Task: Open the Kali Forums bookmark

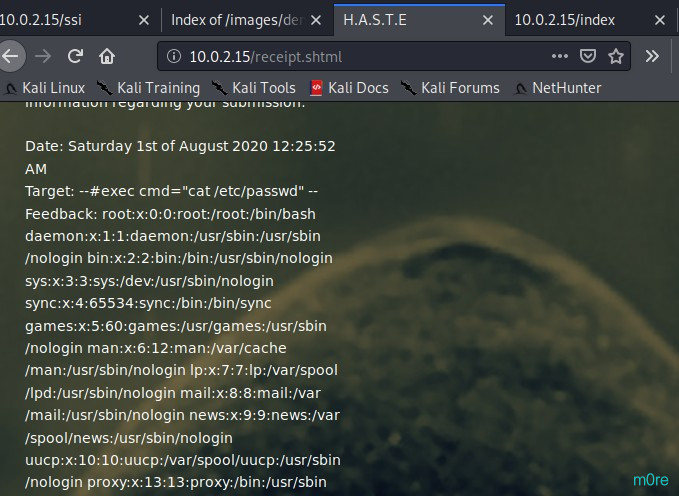Action: click(x=450, y=88)
